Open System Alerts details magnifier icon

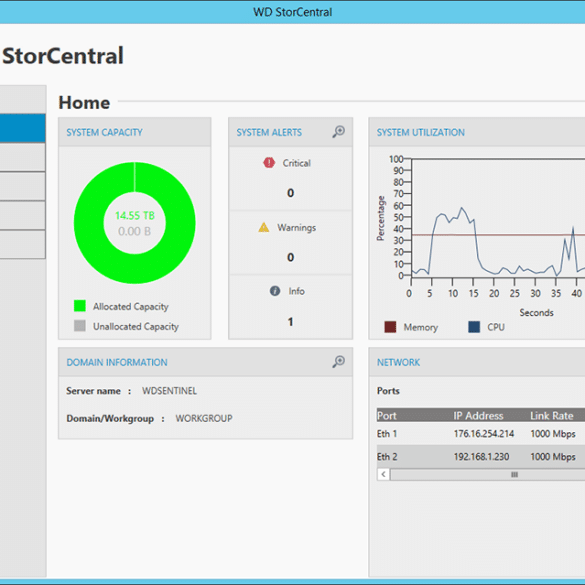(x=338, y=132)
